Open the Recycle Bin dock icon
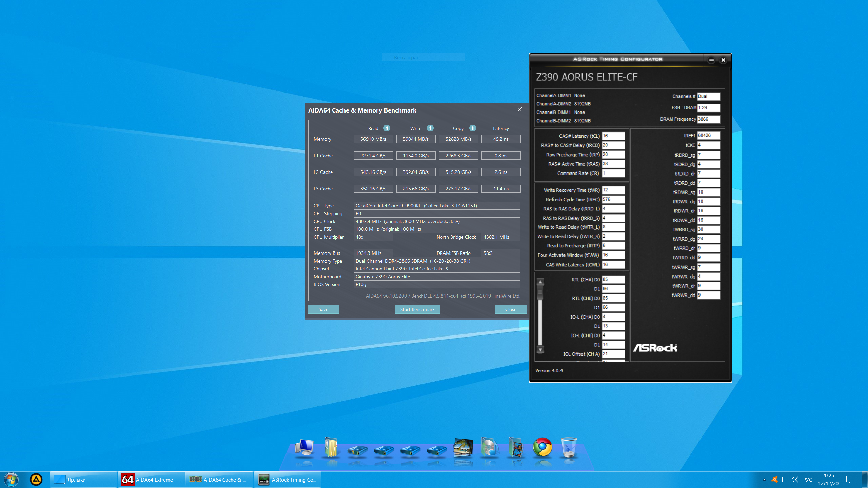 569,447
